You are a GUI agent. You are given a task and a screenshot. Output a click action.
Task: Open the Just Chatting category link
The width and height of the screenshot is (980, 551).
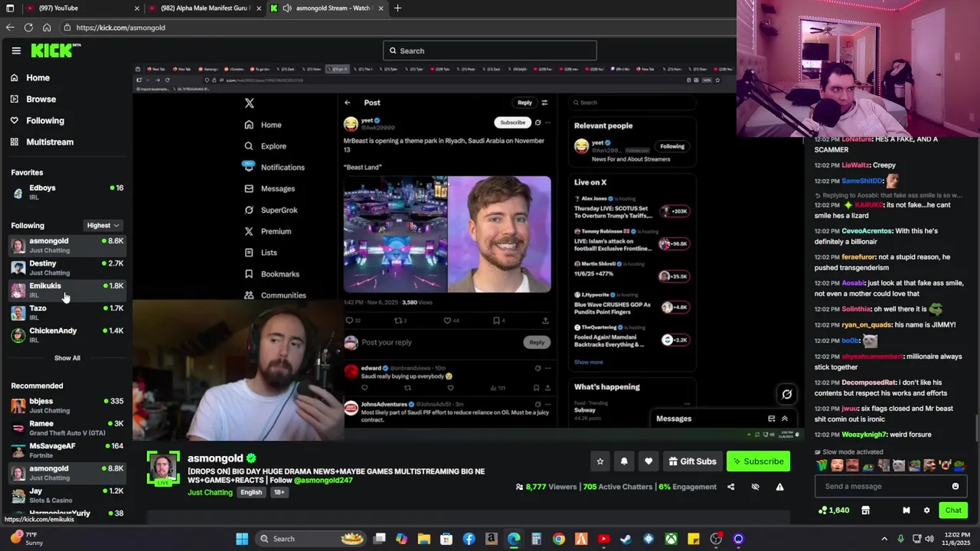[x=210, y=493]
